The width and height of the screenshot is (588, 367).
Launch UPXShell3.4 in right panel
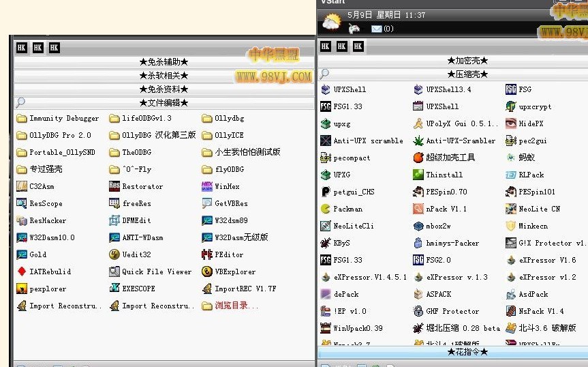click(x=418, y=89)
